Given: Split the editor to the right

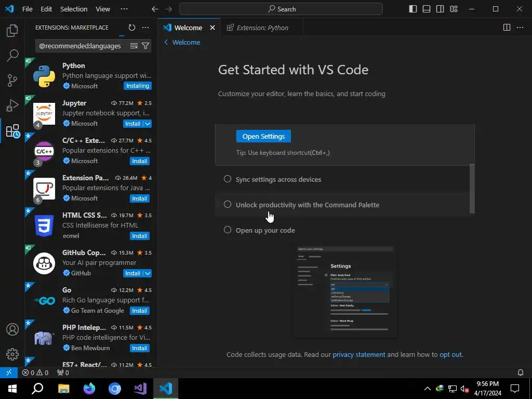Looking at the screenshot, I should [x=507, y=28].
